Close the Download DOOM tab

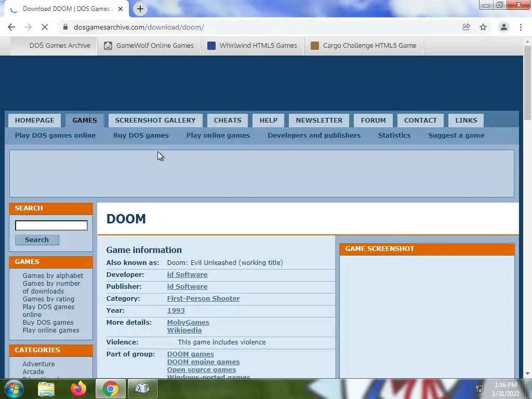pos(121,9)
